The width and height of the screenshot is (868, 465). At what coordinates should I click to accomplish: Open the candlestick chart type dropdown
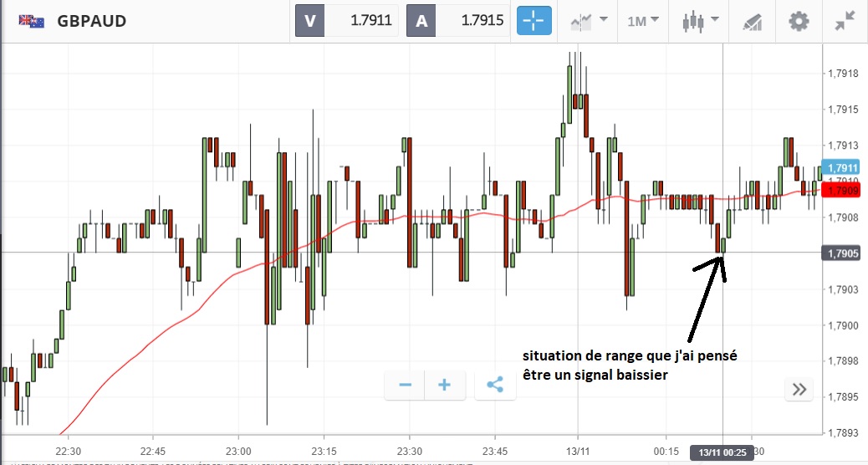(700, 21)
